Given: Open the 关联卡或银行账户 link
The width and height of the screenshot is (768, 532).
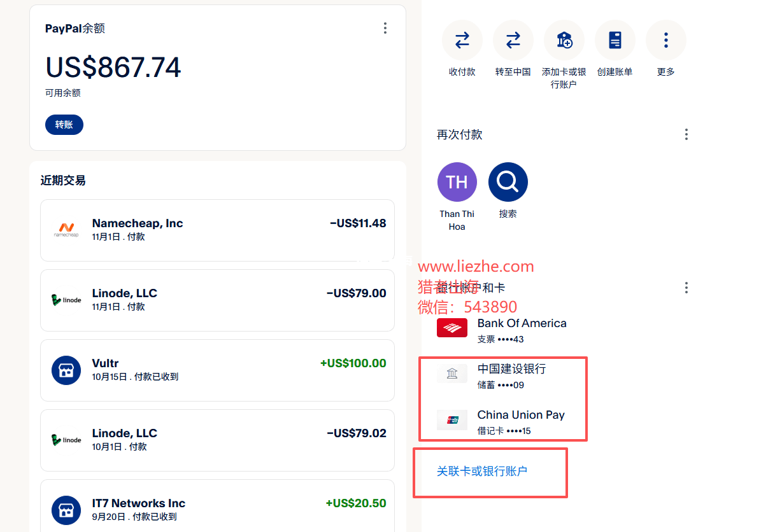Looking at the screenshot, I should click(481, 472).
